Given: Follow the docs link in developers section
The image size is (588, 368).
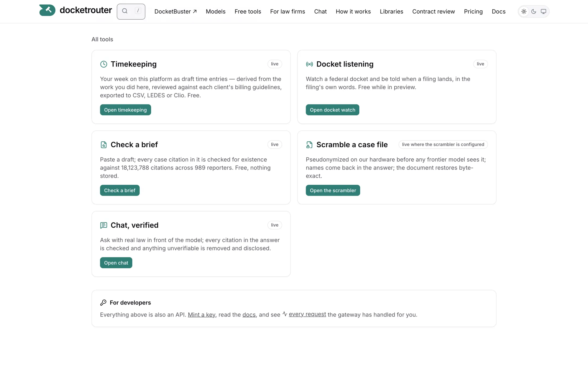Looking at the screenshot, I should point(249,315).
